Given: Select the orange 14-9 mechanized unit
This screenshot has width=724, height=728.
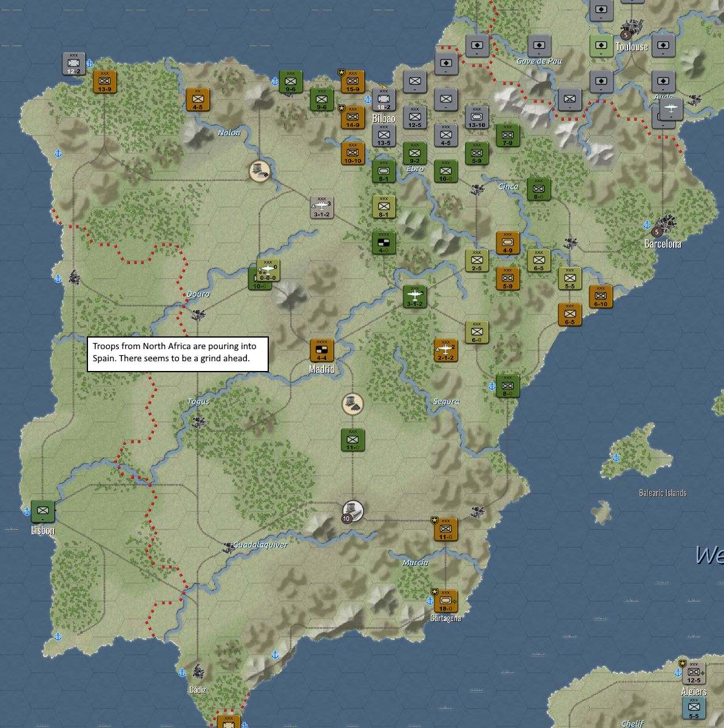Looking at the screenshot, I should pos(353,117).
